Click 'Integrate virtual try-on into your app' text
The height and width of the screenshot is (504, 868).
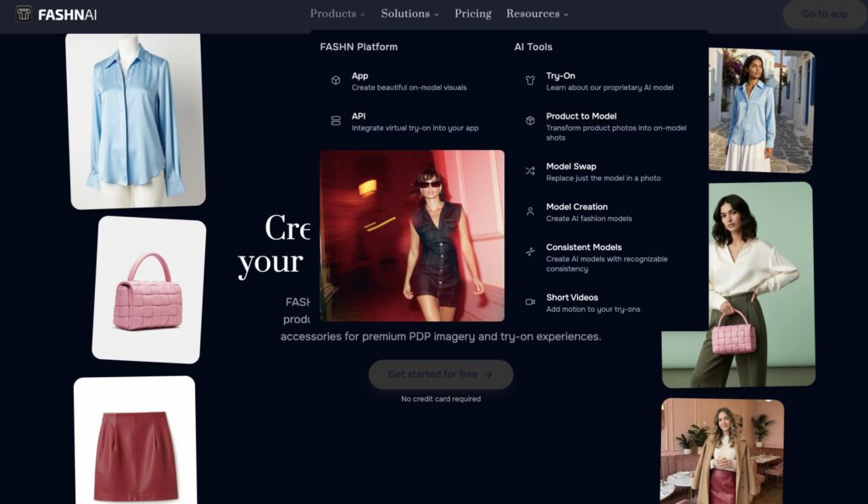[415, 128]
